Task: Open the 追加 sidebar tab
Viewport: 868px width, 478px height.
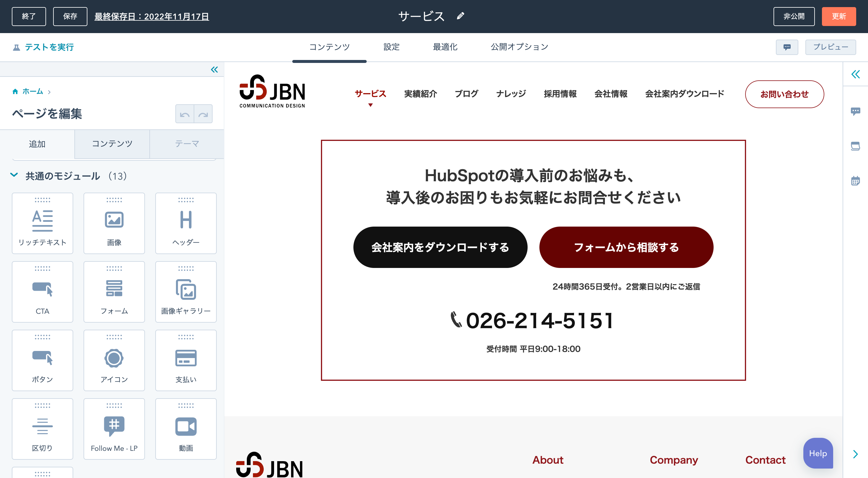Action: pyautogui.click(x=37, y=144)
